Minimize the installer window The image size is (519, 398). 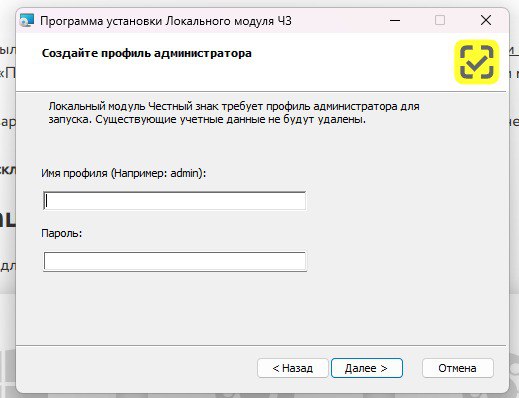point(395,20)
